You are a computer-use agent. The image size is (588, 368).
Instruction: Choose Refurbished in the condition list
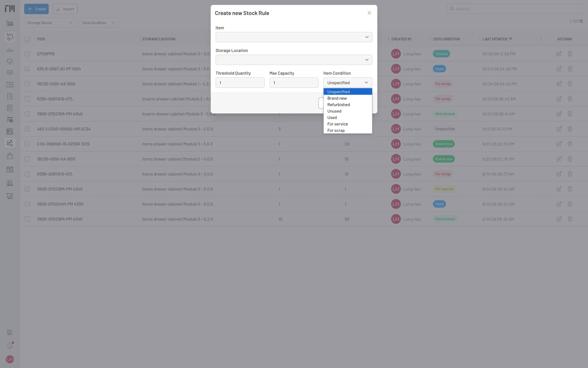coord(348,105)
